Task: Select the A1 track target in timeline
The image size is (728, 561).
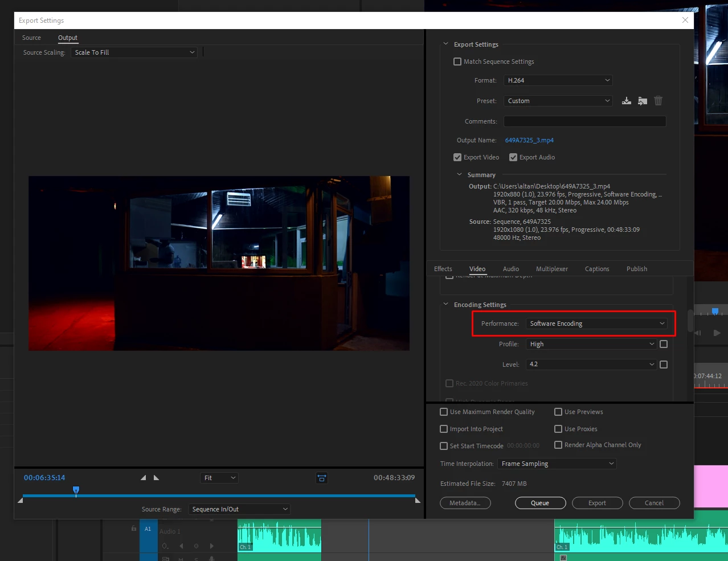Action: [148, 529]
